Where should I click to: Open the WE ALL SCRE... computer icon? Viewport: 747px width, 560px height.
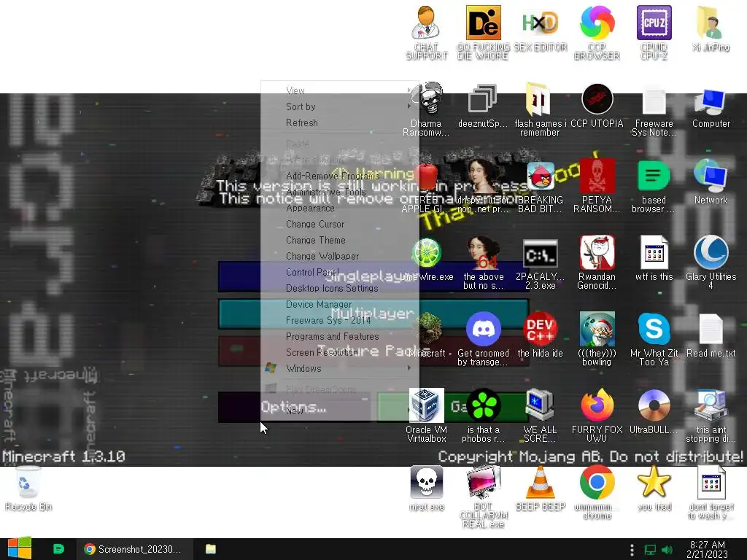[540, 405]
